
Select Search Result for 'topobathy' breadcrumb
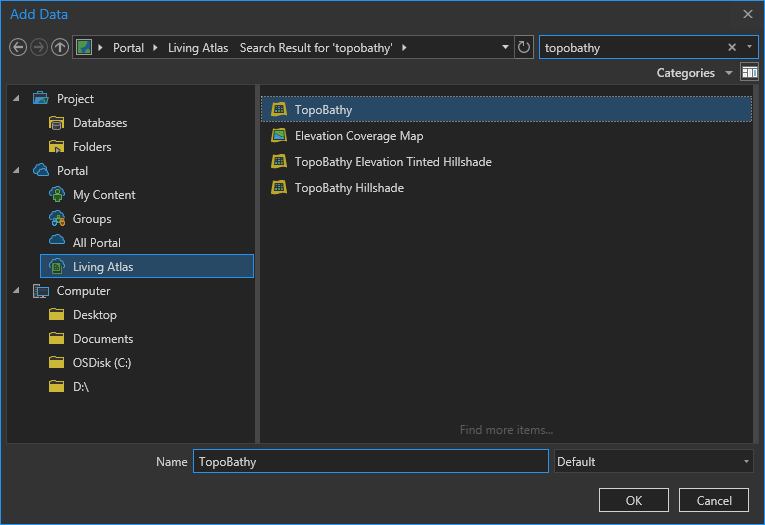316,48
